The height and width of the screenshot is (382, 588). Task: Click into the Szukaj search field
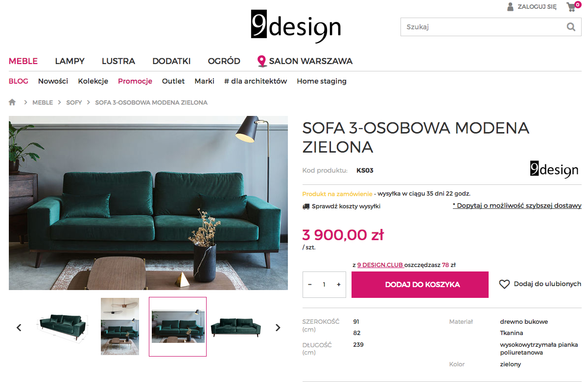coord(483,27)
